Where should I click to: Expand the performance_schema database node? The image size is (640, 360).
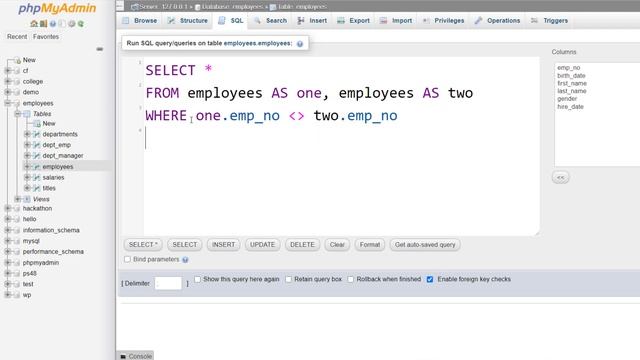tap(7, 251)
